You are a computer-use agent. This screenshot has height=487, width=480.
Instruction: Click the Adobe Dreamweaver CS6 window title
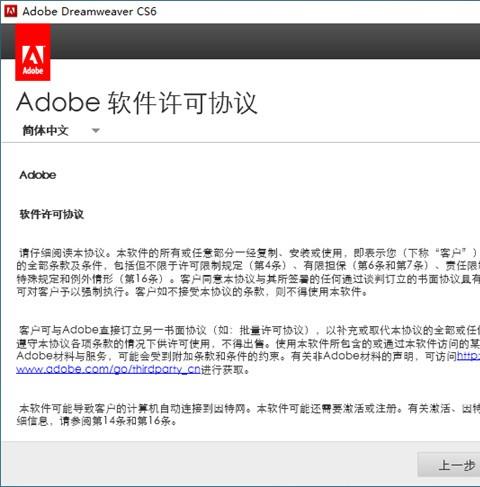click(89, 11)
